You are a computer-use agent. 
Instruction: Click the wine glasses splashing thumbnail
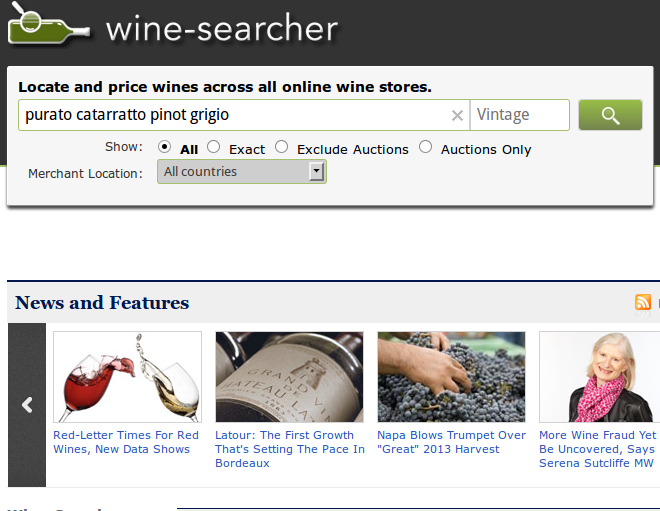[x=128, y=377]
